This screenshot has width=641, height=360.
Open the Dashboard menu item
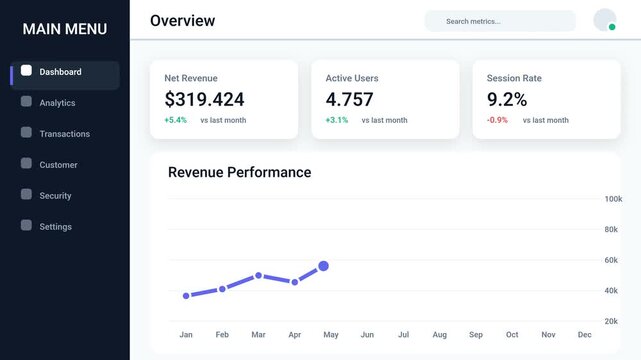pos(65,75)
